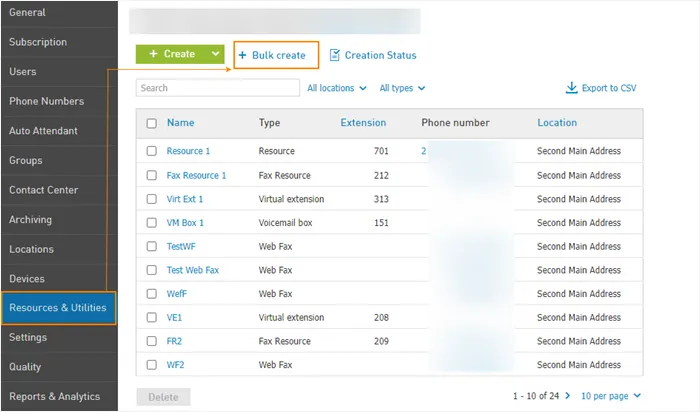Viewport: 700px width, 412px height.
Task: Select Resources & Utilities menu item
Action: click(59, 308)
